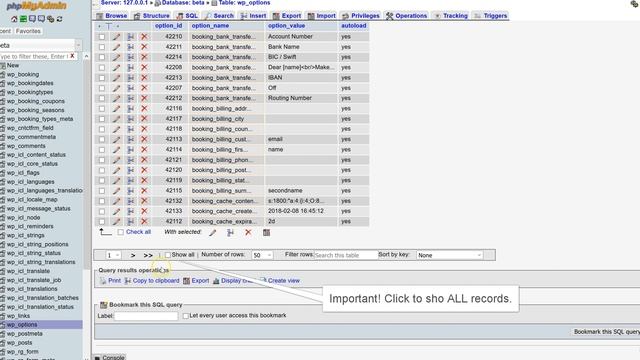
Task: Open page settings gear at top right
Action: click(x=634, y=4)
